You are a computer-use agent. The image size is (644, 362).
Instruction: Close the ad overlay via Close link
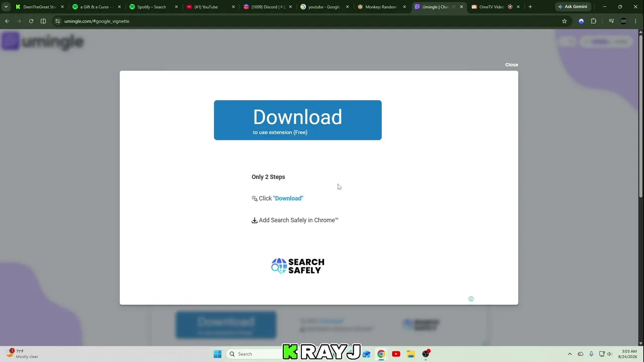point(511,65)
